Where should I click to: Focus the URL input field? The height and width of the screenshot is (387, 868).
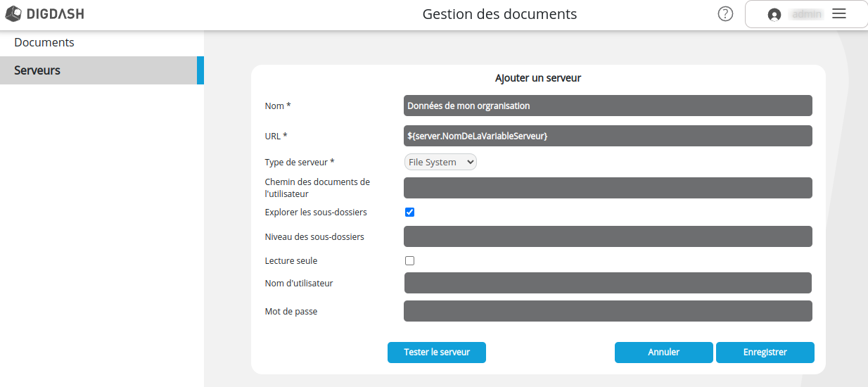coord(608,136)
